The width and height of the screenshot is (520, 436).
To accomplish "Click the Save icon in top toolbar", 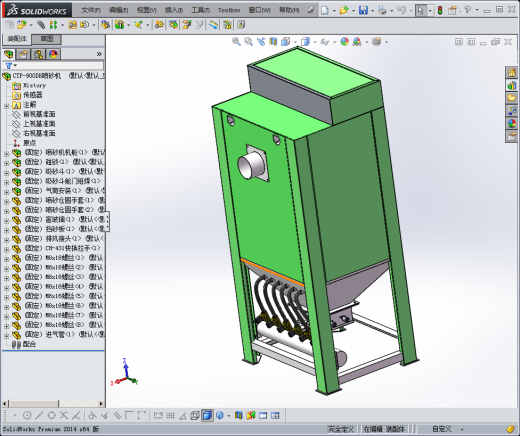I will pyautogui.click(x=363, y=10).
